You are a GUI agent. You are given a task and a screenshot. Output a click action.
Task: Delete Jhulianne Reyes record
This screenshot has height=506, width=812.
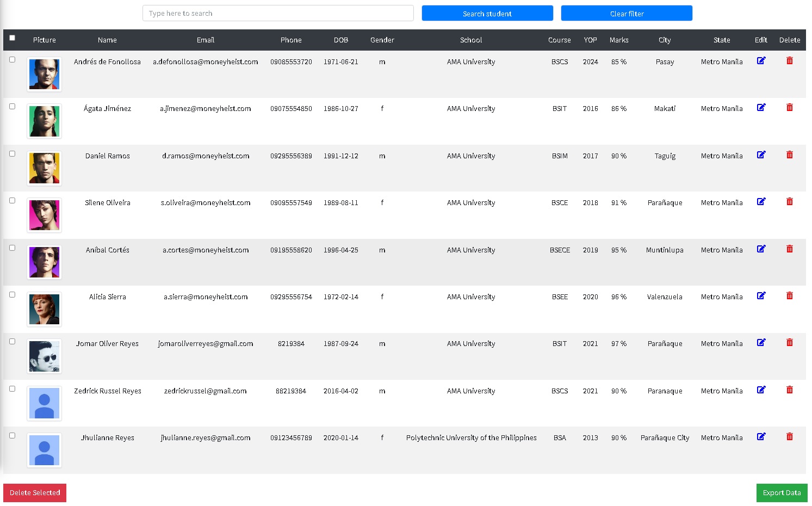tap(789, 437)
